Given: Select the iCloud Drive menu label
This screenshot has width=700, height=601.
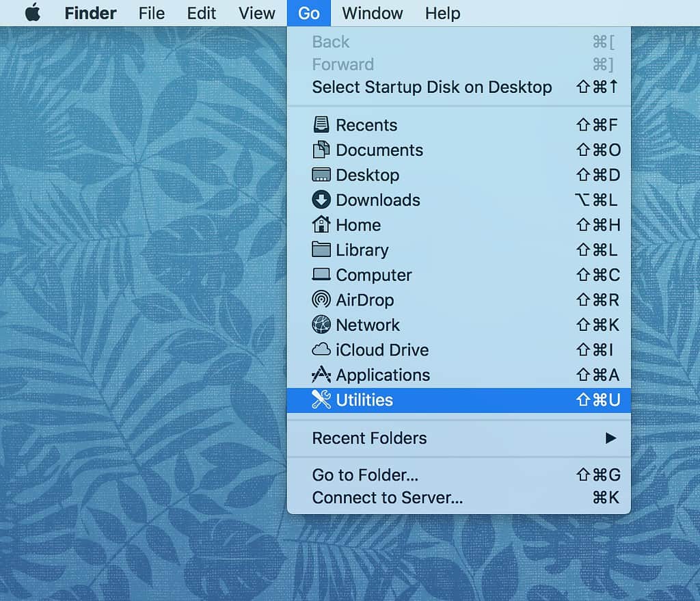Looking at the screenshot, I should click(x=382, y=350).
